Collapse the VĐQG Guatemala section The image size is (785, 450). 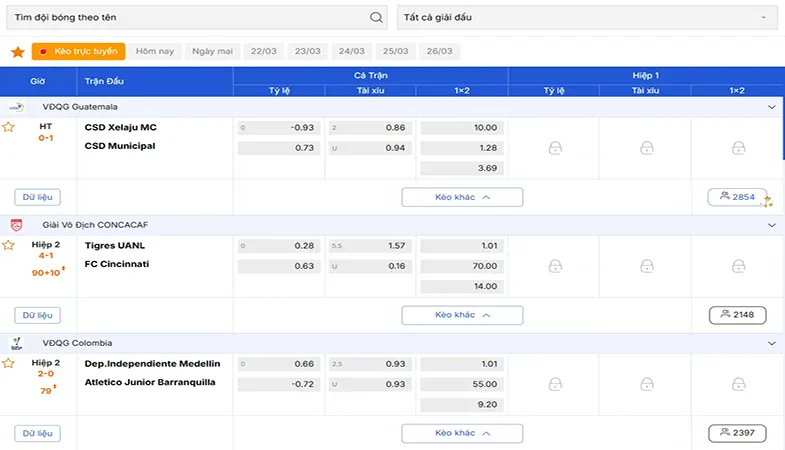point(771,107)
